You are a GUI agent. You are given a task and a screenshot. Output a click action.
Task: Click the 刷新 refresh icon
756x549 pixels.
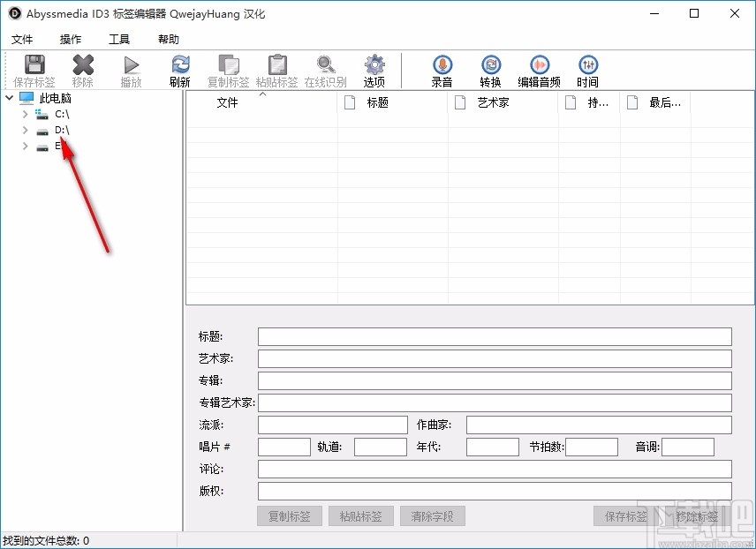pyautogui.click(x=179, y=66)
